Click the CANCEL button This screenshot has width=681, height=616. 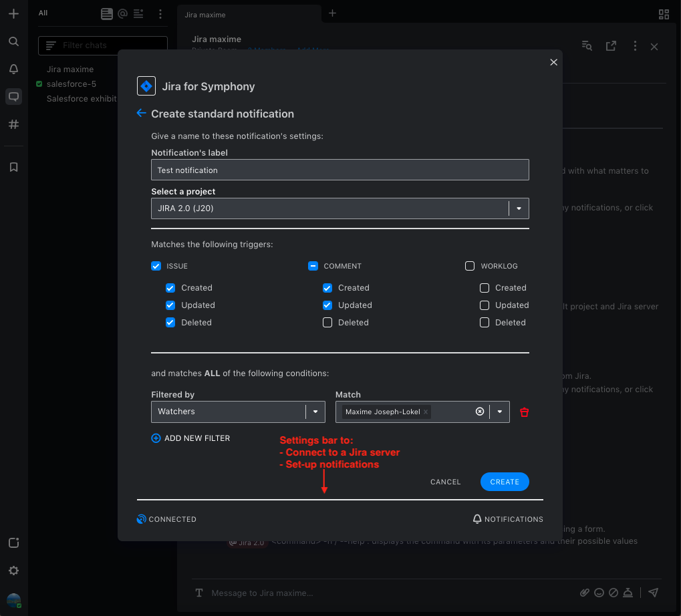tap(445, 482)
